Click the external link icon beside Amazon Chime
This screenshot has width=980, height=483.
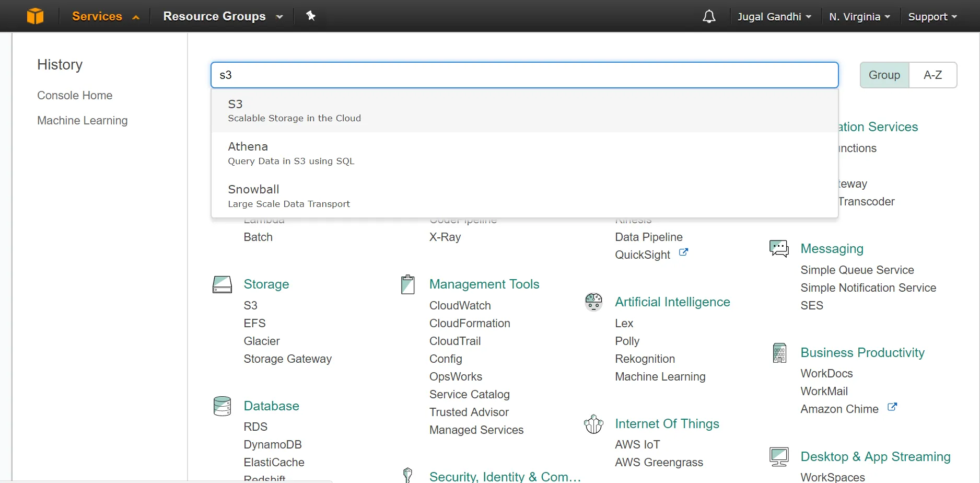tap(892, 407)
